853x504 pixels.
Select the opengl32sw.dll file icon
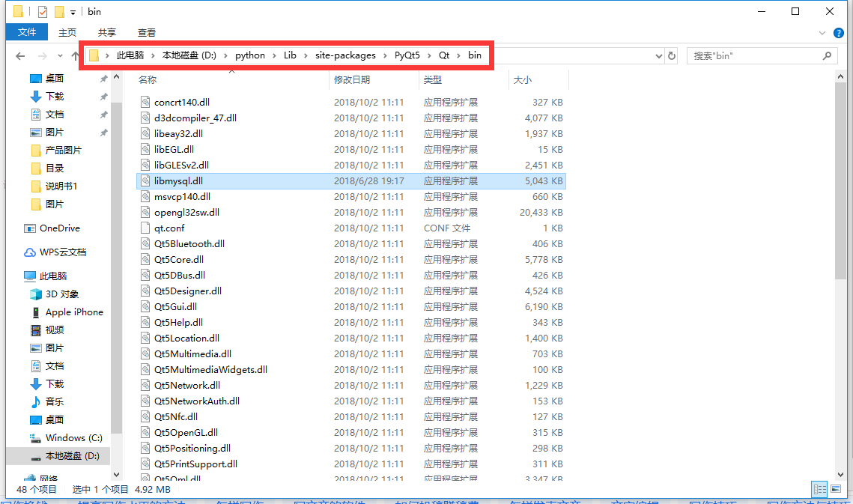coord(145,212)
